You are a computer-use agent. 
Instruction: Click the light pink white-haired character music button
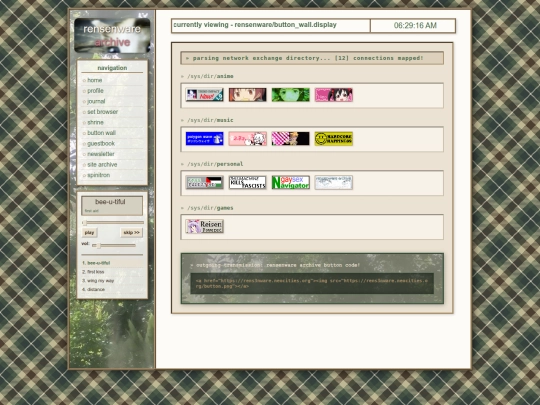[x=248, y=139]
